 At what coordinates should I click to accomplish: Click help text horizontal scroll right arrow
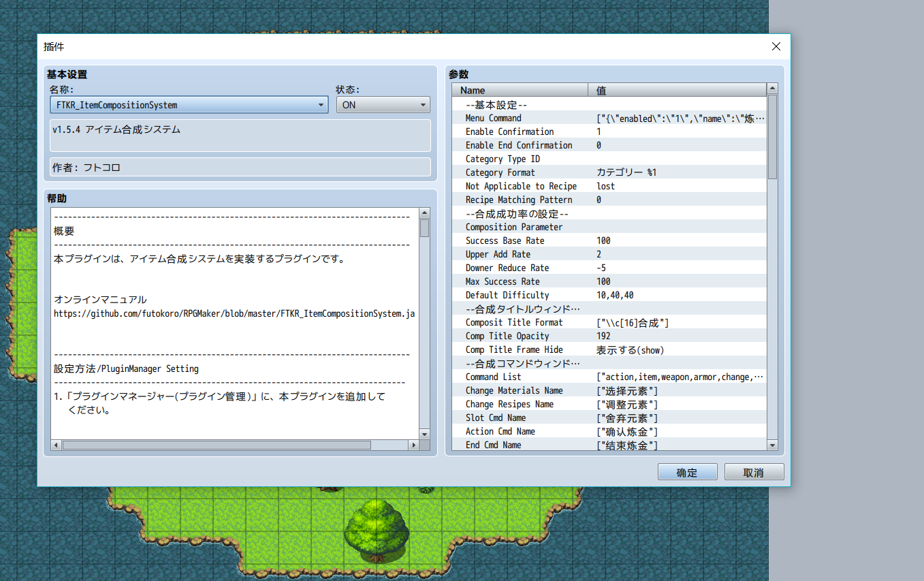pos(413,445)
